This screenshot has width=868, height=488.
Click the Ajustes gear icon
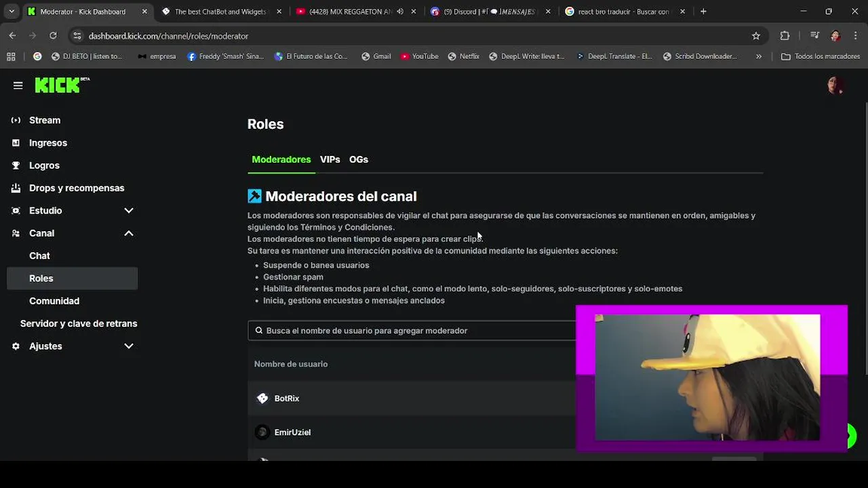(16, 346)
